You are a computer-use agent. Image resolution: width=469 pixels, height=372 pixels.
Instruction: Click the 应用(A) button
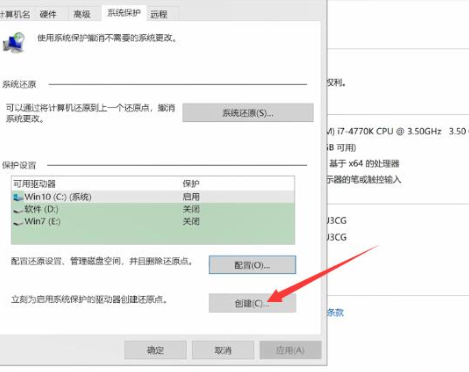[x=290, y=350]
